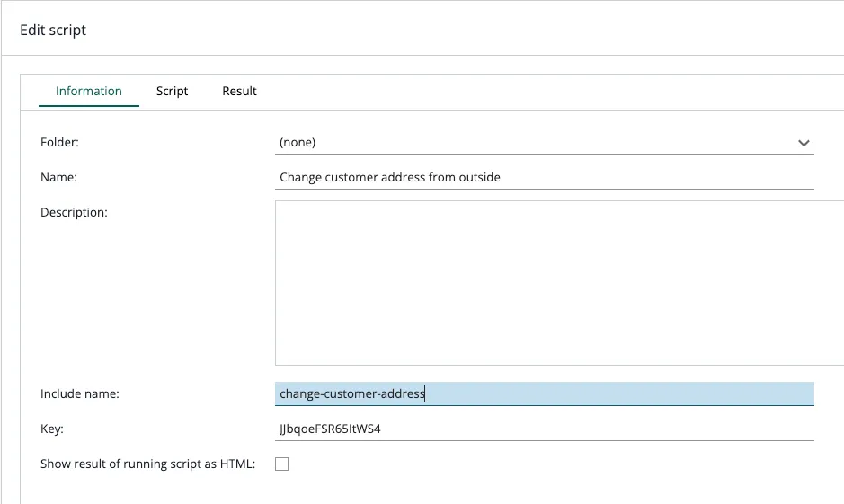The width and height of the screenshot is (844, 504).
Task: Enable Show result of running script as HTML checkbox
Action: pos(281,464)
